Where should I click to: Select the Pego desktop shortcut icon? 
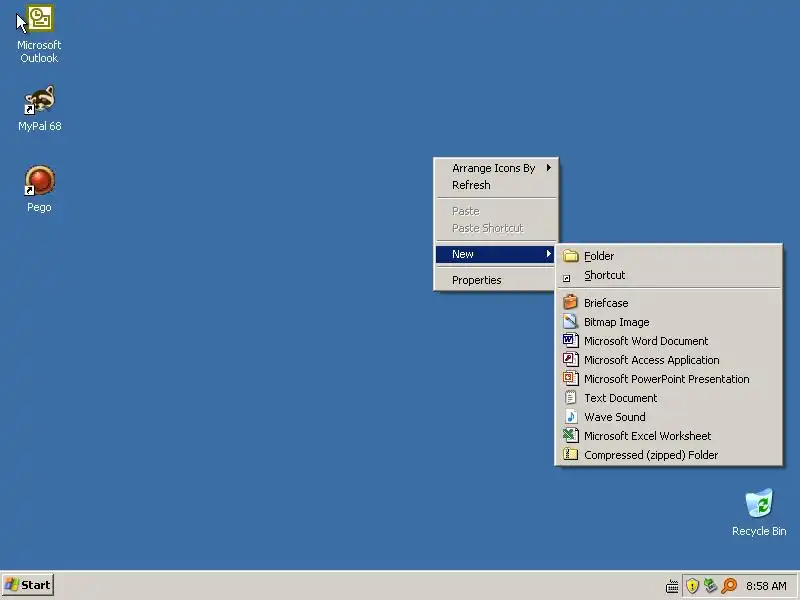pos(40,180)
